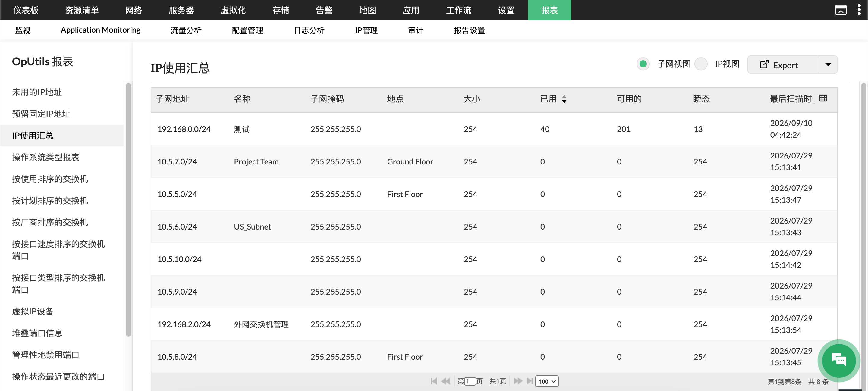Open the presentation screen icon in top bar
This screenshot has height=391, width=868.
point(841,10)
